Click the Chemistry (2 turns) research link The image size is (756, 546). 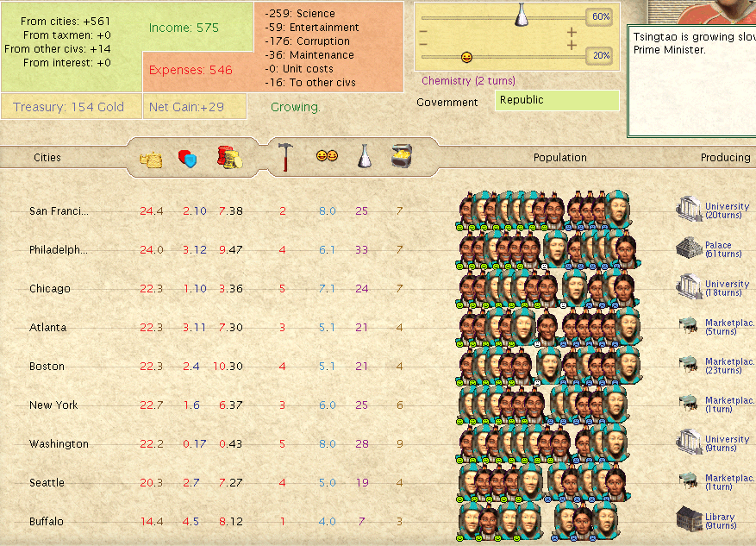point(468,80)
